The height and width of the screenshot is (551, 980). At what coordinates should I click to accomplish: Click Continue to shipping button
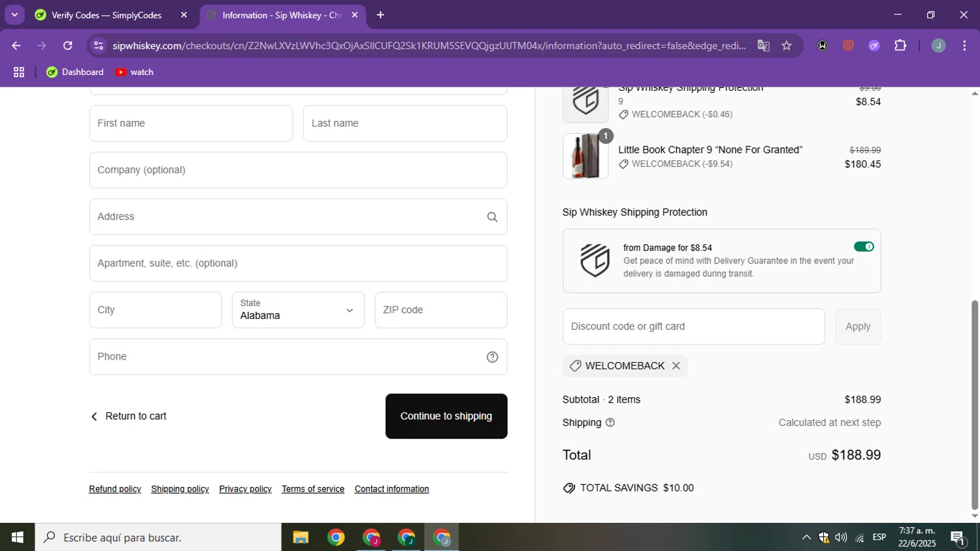click(x=446, y=416)
